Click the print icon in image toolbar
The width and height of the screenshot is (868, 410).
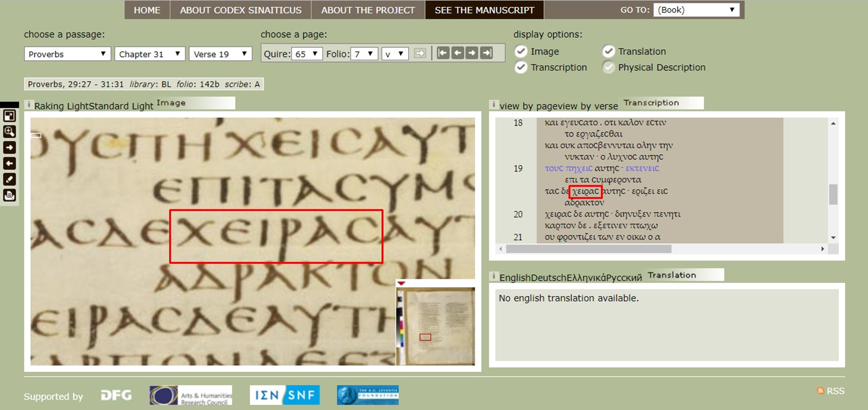click(9, 195)
